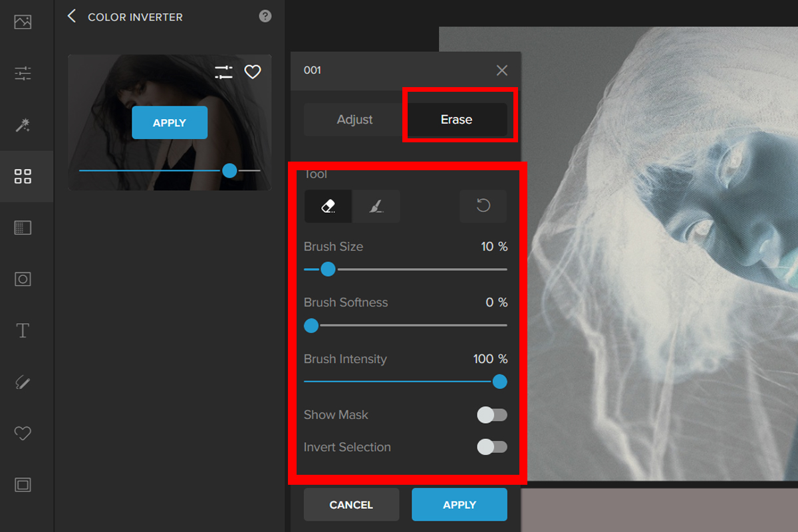This screenshot has height=532, width=798.
Task: Open the Text tool in sidebar
Action: click(23, 331)
